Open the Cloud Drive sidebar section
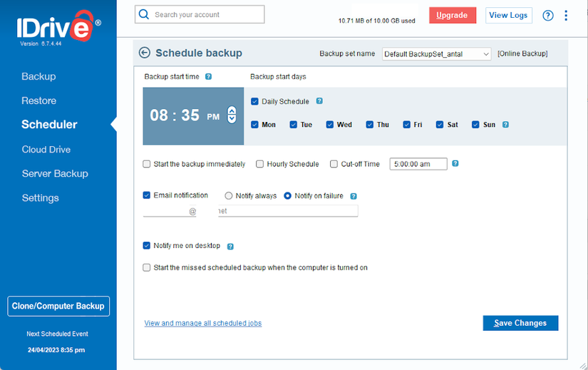Viewport: 588px width, 370px height. click(x=46, y=149)
